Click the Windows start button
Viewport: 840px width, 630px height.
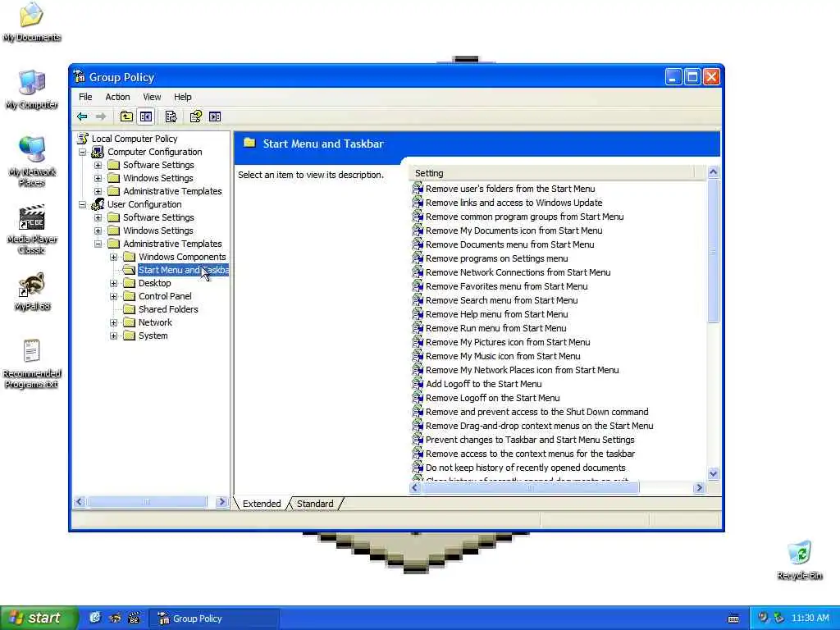(39, 618)
